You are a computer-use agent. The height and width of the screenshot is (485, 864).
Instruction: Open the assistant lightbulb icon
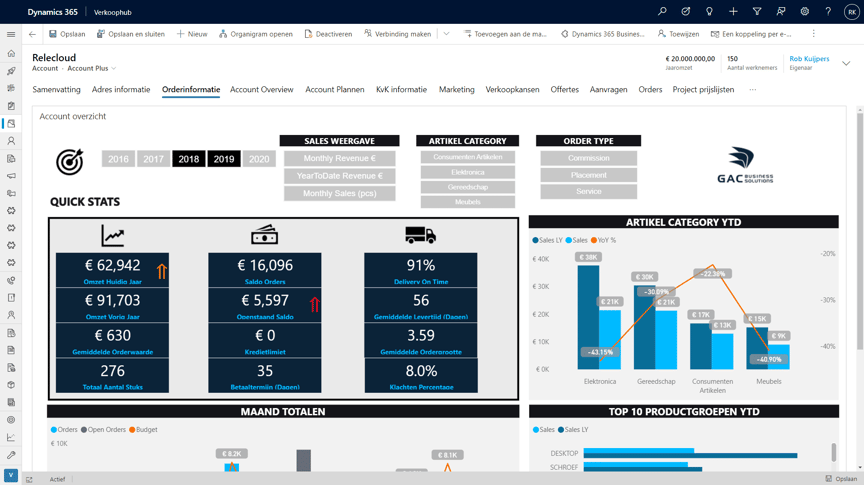709,12
